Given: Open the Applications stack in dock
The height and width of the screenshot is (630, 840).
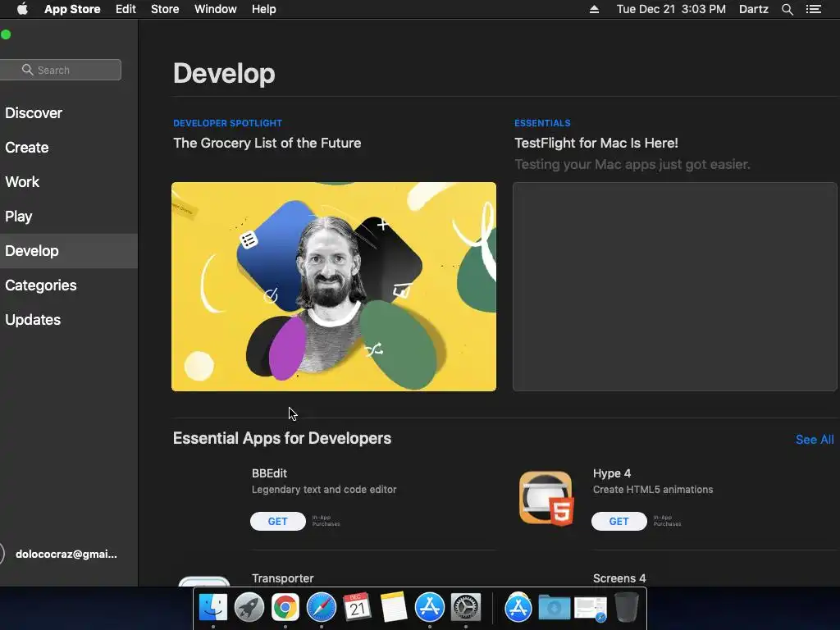Looking at the screenshot, I should click(x=518, y=608).
